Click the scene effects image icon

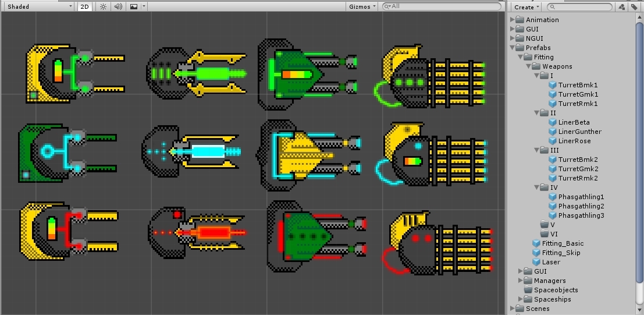pos(134,6)
